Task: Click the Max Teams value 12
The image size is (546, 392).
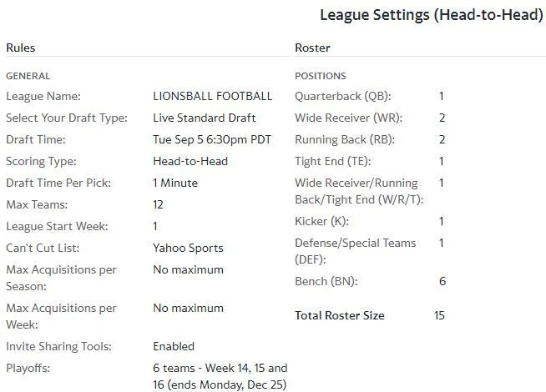Action: [158, 204]
